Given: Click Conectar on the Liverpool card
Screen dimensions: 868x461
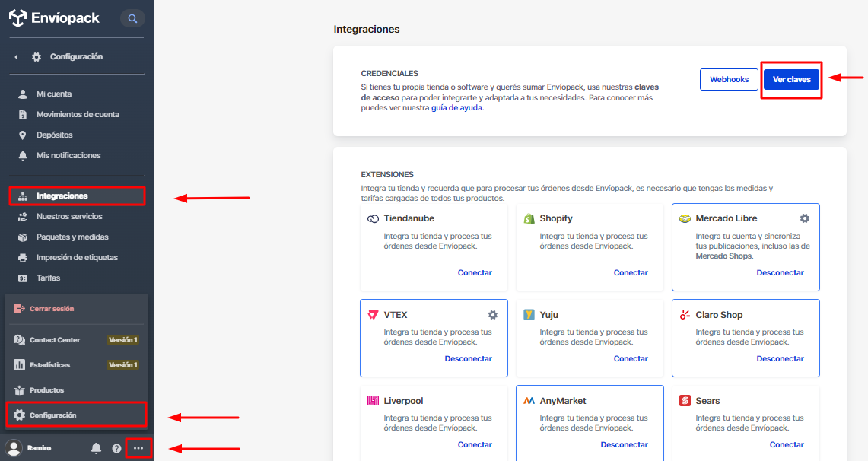Looking at the screenshot, I should coord(475,444).
